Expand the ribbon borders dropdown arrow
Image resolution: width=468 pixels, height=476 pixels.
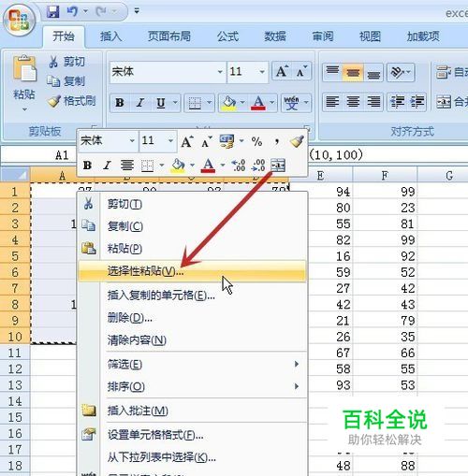click(x=210, y=102)
